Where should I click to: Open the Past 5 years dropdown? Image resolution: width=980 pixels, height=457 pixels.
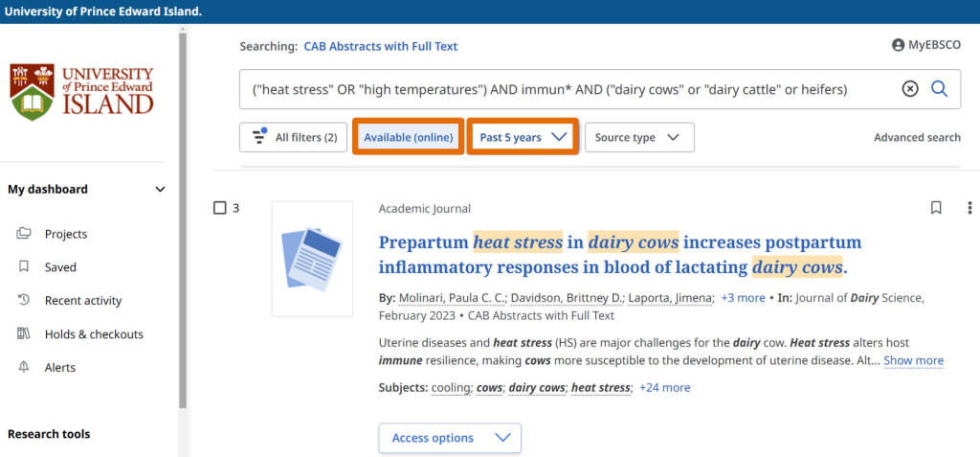click(x=523, y=137)
